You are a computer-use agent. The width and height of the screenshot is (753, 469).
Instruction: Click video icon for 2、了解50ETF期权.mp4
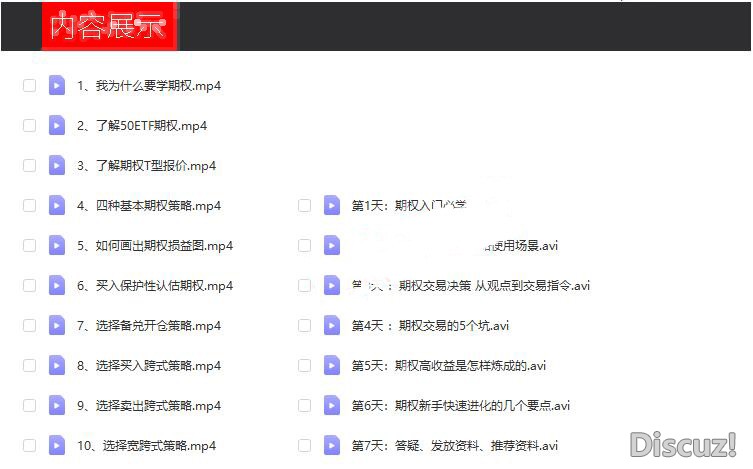57,125
